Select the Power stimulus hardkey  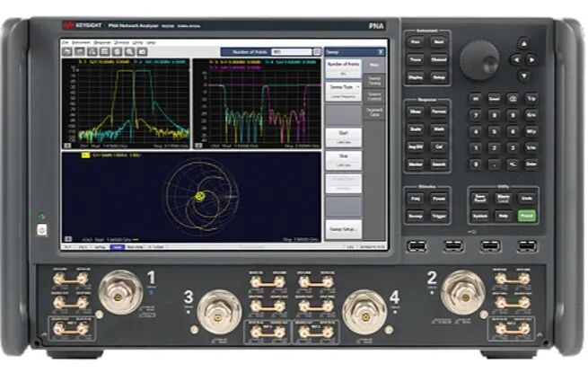tap(438, 199)
